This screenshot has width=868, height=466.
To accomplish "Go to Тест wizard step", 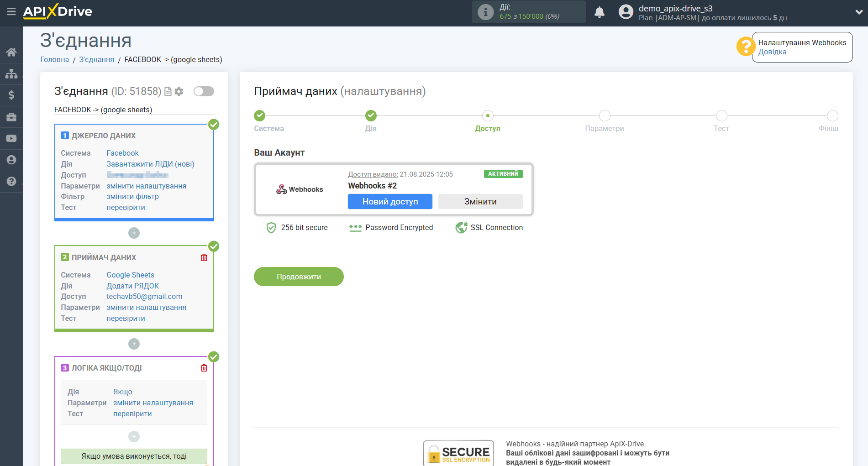I will [x=721, y=116].
